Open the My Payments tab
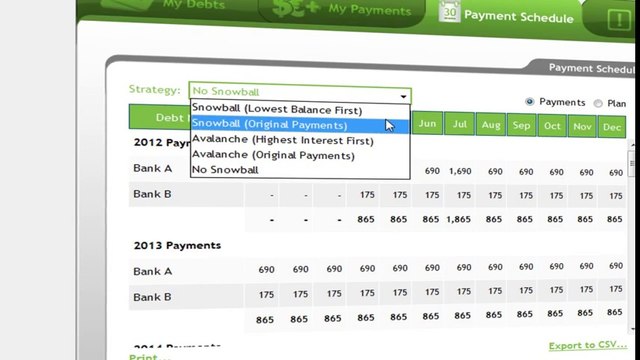This screenshot has height=360, width=640. click(x=342, y=10)
